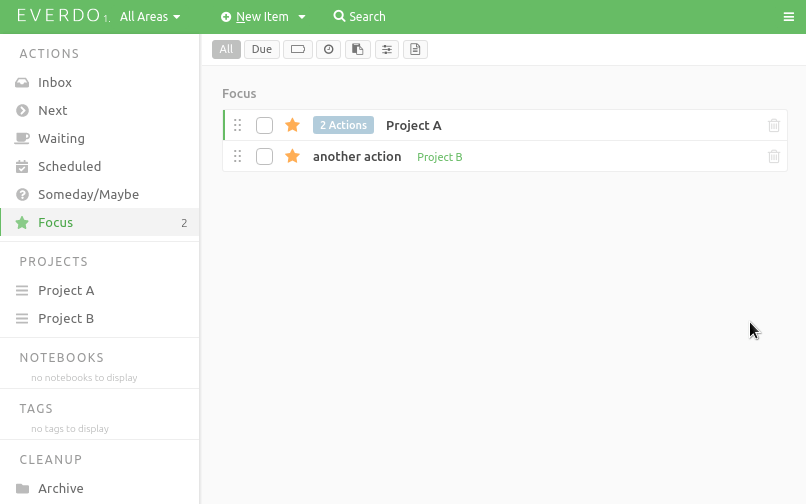Open the Someday/Maybe list
The image size is (806, 504).
[x=100, y=194]
